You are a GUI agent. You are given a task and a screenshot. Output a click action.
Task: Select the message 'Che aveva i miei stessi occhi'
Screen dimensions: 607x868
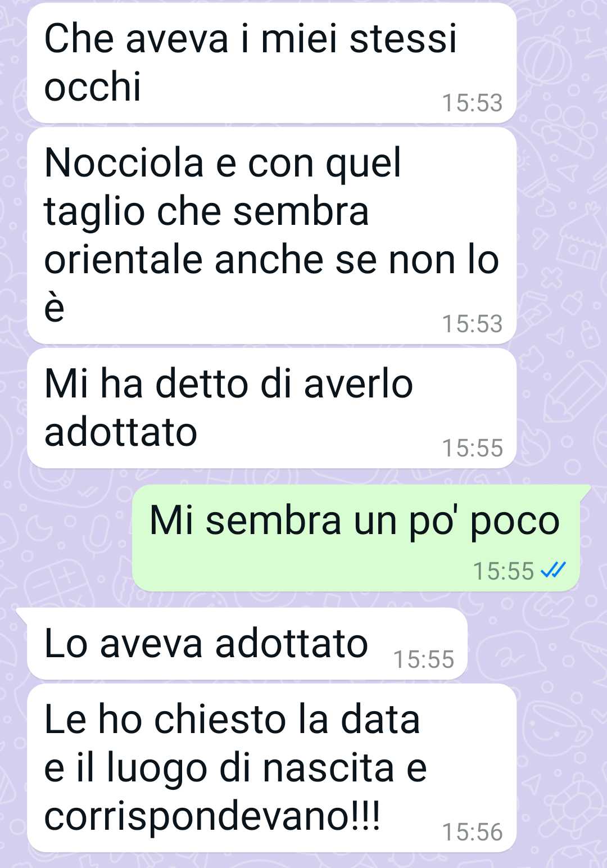tap(271, 63)
